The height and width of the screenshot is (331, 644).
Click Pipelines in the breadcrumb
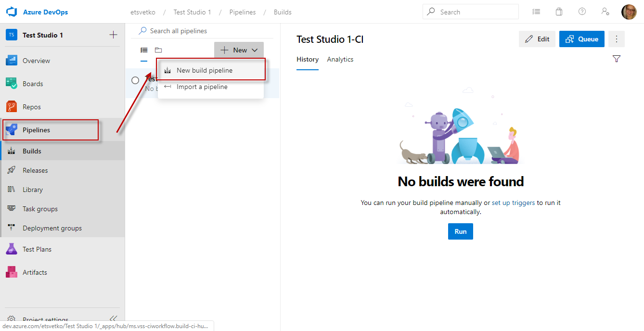tap(243, 12)
